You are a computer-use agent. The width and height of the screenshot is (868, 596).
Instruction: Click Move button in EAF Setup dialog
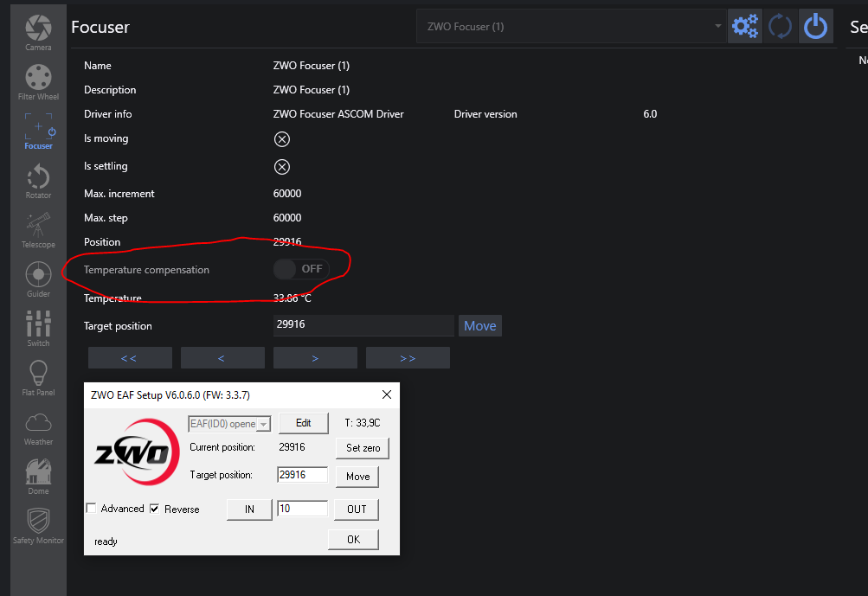coord(357,477)
